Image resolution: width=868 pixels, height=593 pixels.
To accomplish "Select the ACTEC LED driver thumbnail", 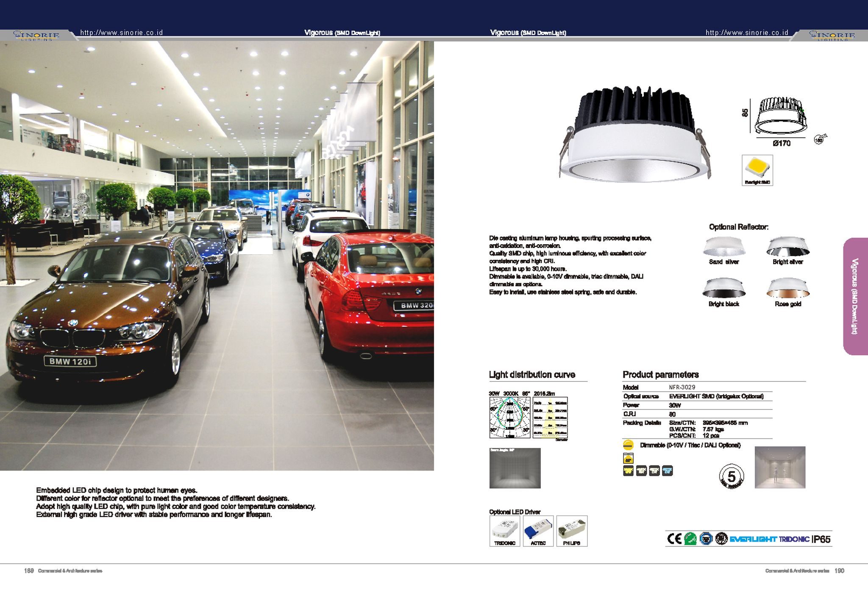I will [x=538, y=531].
